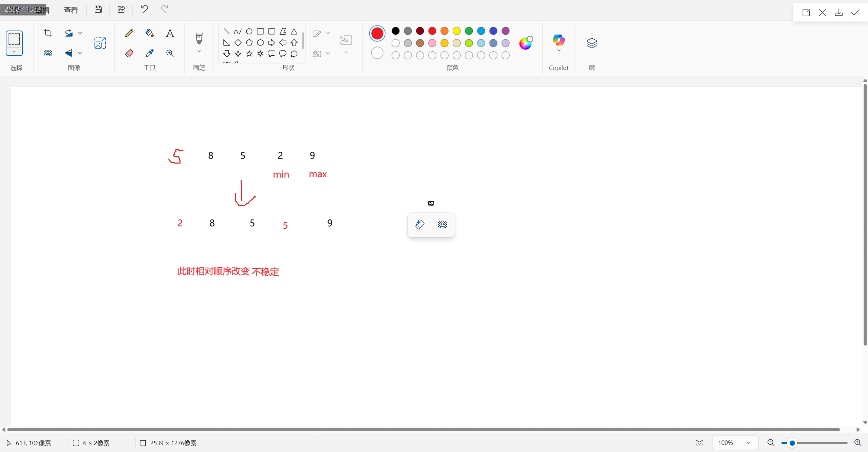Choose the five-point star shape
The height and width of the screenshot is (452, 868).
249,54
